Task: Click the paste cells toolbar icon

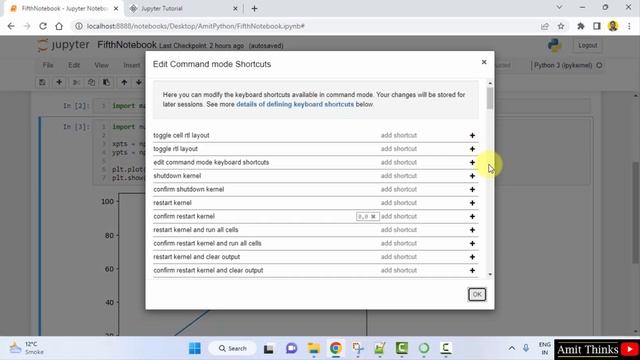Action: pyautogui.click(x=107, y=82)
